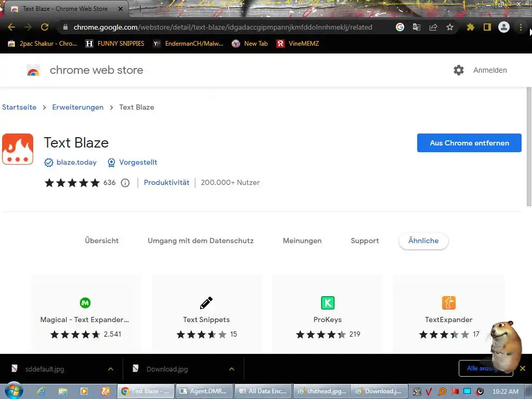The image size is (532, 399).
Task: Open the New Tab bookmark
Action: pos(250,44)
